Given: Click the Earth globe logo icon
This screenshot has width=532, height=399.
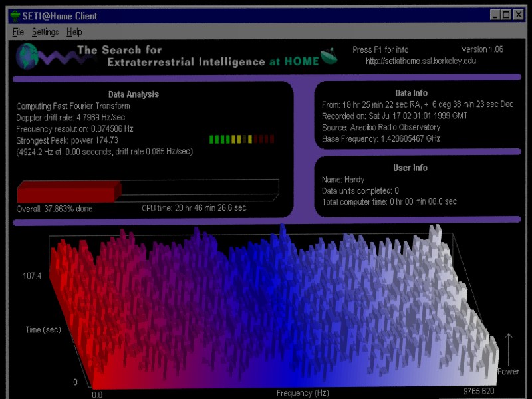Looking at the screenshot, I should coord(27,57).
